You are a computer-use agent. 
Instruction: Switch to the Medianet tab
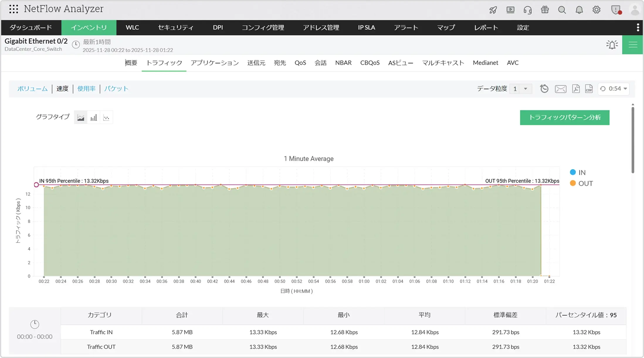(x=485, y=63)
